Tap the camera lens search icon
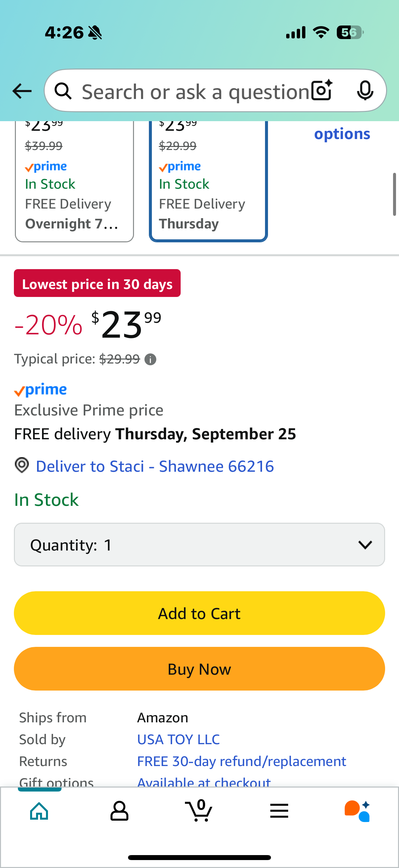399x868 pixels. point(322,91)
